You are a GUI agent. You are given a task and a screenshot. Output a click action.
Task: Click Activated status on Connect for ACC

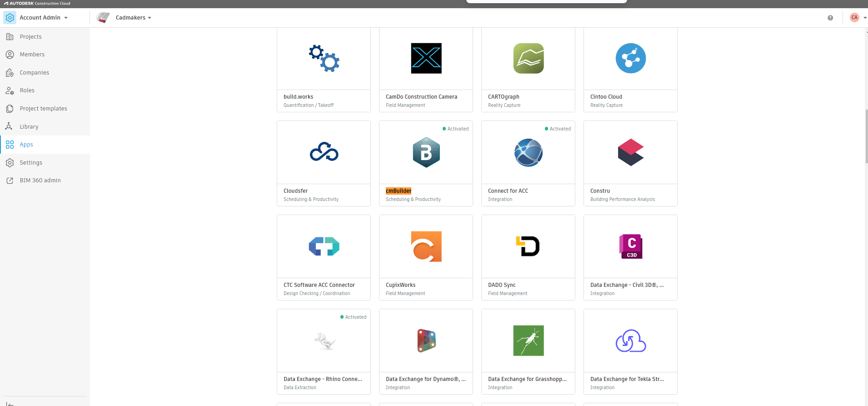pos(558,129)
